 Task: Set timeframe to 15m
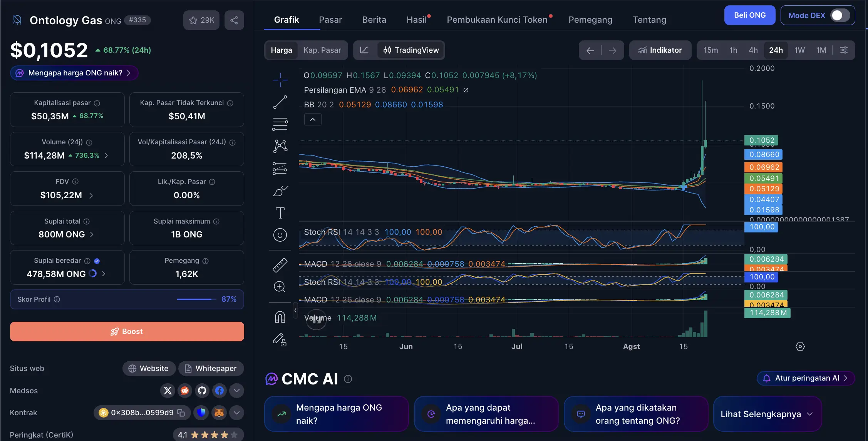pyautogui.click(x=710, y=50)
